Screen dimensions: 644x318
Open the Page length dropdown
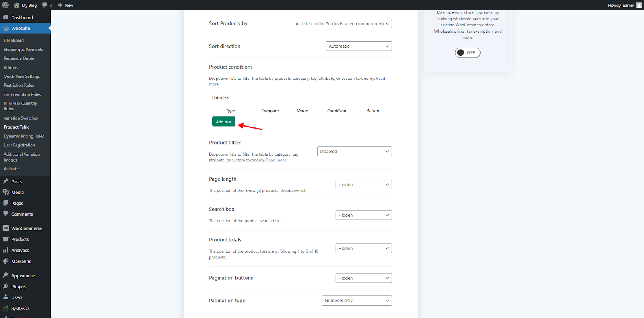tap(363, 185)
